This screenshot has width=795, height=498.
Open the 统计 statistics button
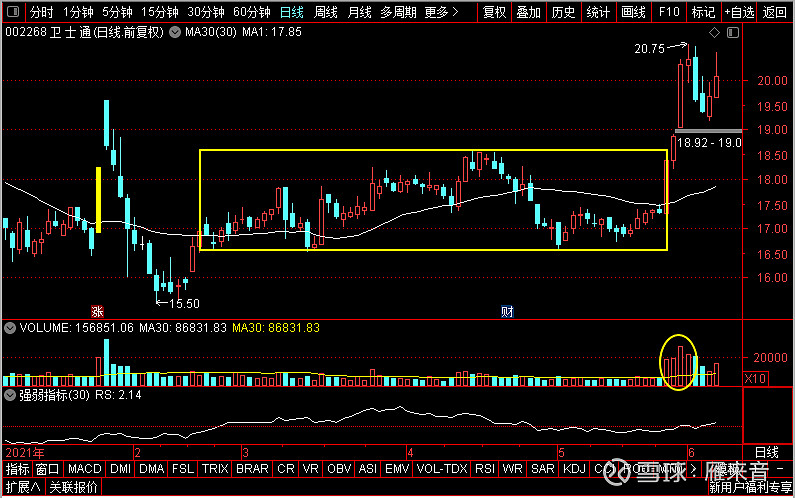(x=598, y=12)
